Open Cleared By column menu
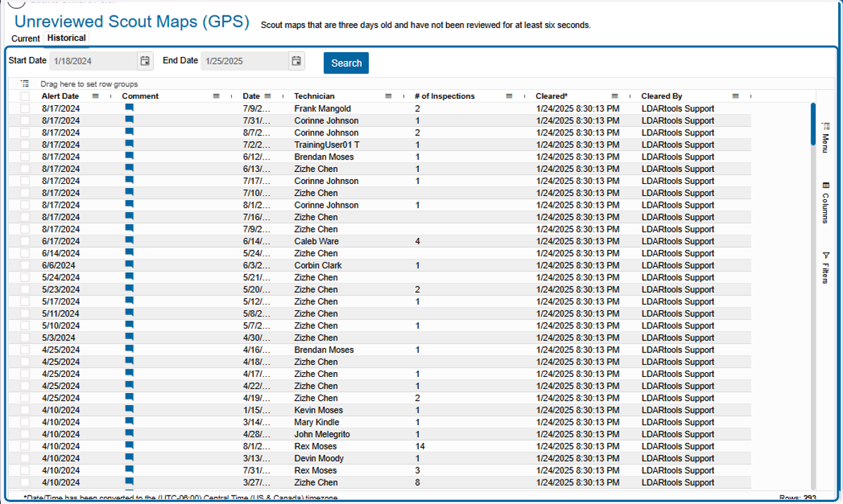This screenshot has height=504, width=843. coord(736,96)
